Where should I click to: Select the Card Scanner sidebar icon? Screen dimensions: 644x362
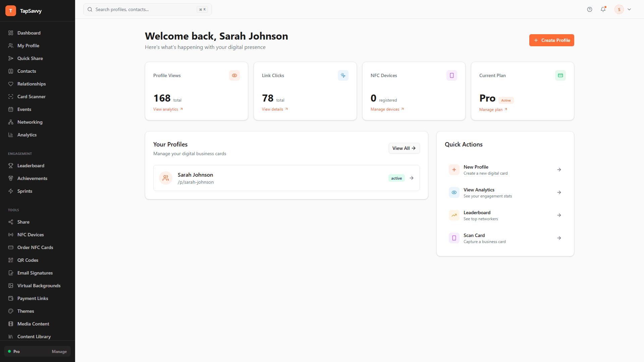(11, 97)
